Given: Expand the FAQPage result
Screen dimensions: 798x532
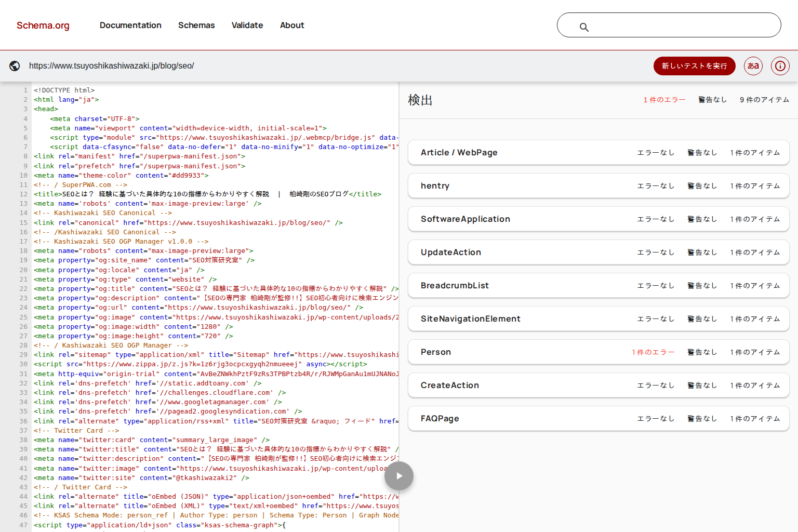Looking at the screenshot, I should (x=598, y=419).
